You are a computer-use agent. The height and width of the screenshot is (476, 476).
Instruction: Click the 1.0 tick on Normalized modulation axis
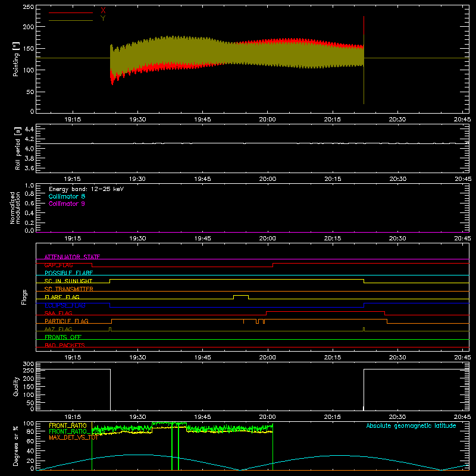pos(29,186)
